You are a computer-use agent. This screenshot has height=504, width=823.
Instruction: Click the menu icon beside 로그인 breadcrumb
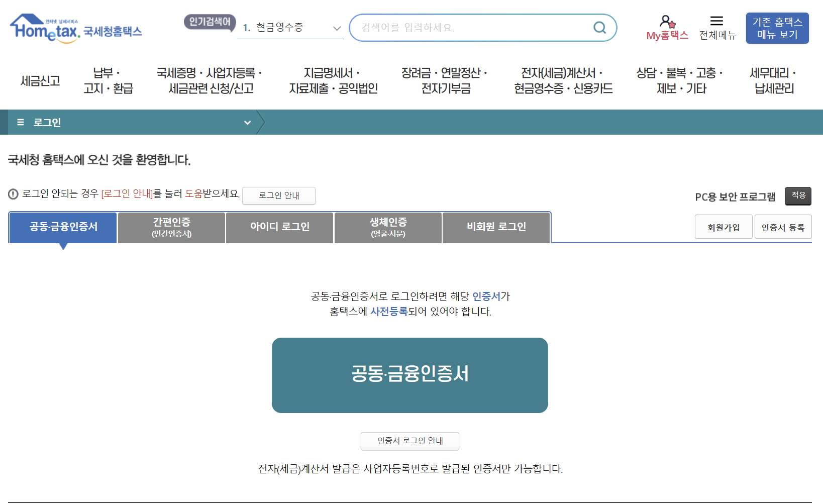coord(20,122)
